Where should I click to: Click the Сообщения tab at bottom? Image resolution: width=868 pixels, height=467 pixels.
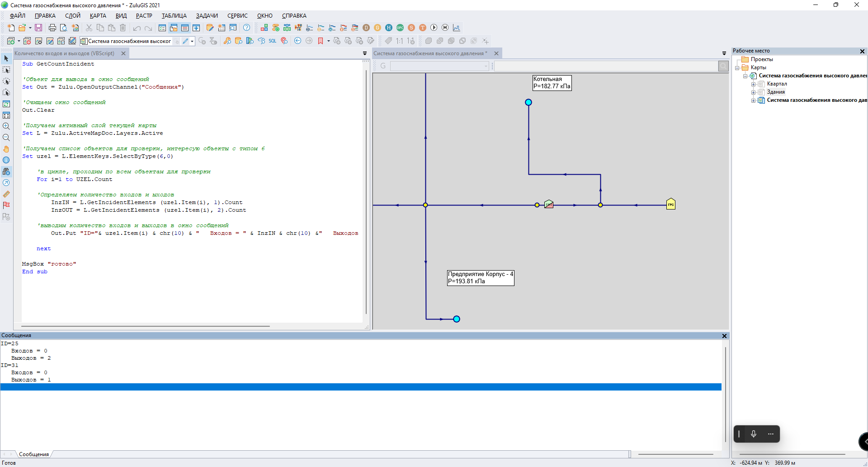point(34,454)
